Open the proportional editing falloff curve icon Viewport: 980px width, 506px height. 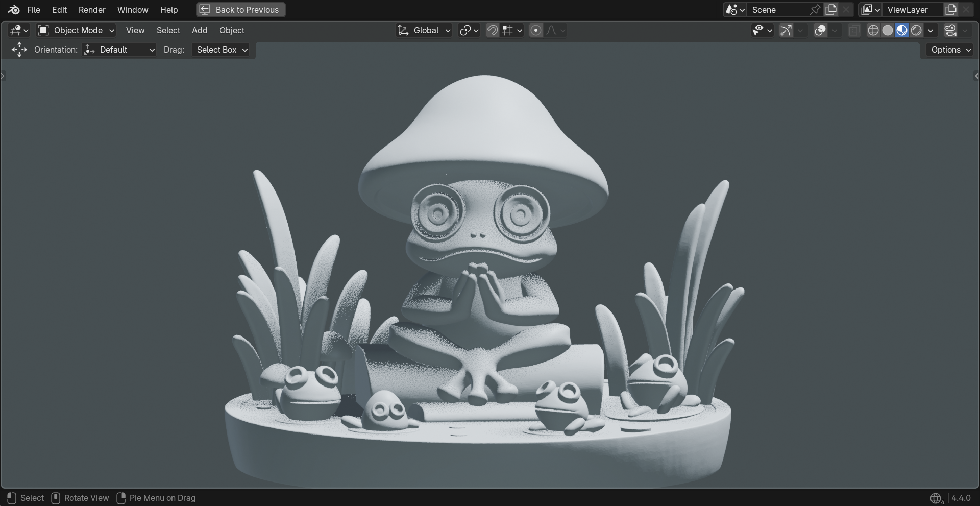(x=555, y=30)
